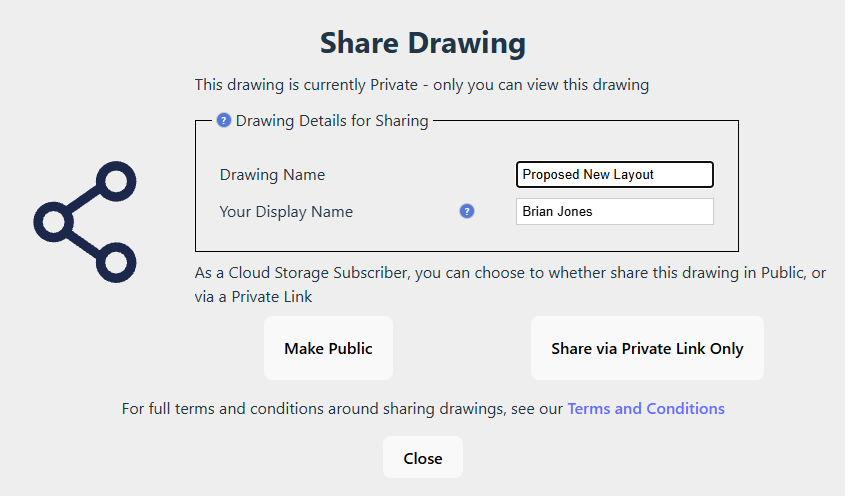Choose Share via Private Link Only
Viewport: 845px width, 496px height.
[x=647, y=349]
